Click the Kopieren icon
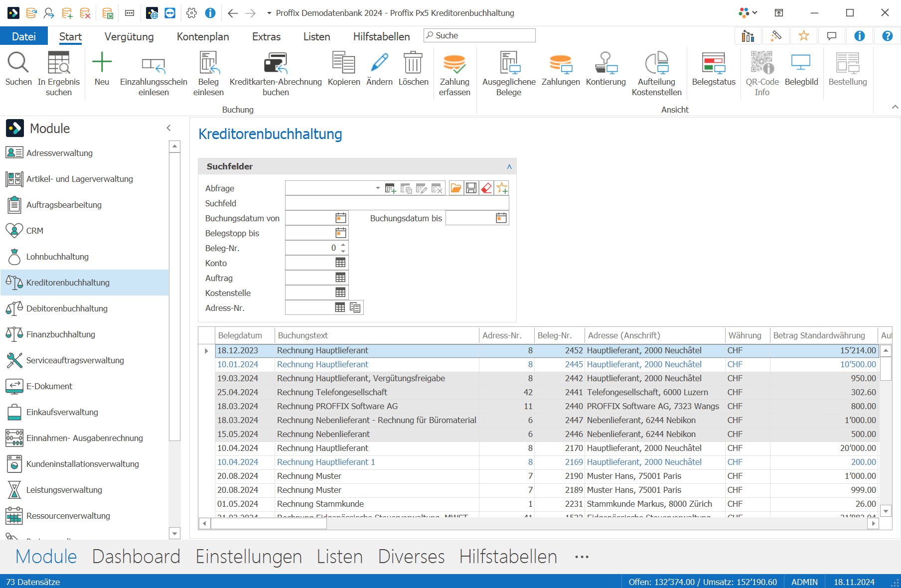The image size is (901, 588). (x=343, y=63)
